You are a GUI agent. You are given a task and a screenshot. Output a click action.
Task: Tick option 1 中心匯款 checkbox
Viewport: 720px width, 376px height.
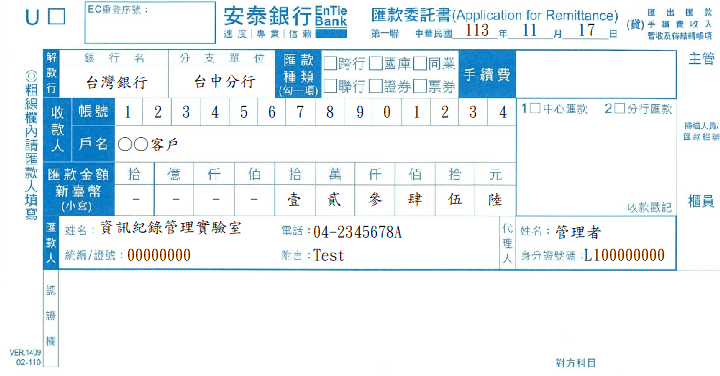click(535, 109)
